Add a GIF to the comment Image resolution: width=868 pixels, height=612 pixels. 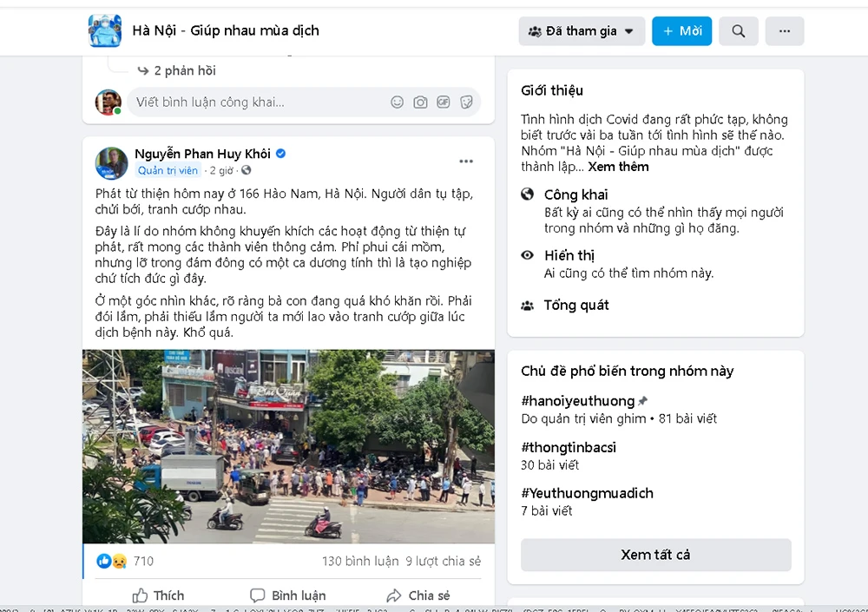(x=444, y=102)
